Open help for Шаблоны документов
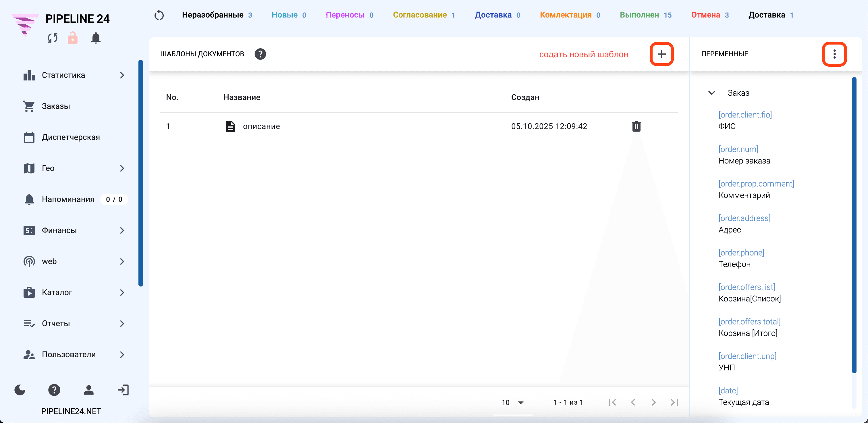Viewport: 868px width, 423px height. pos(260,54)
